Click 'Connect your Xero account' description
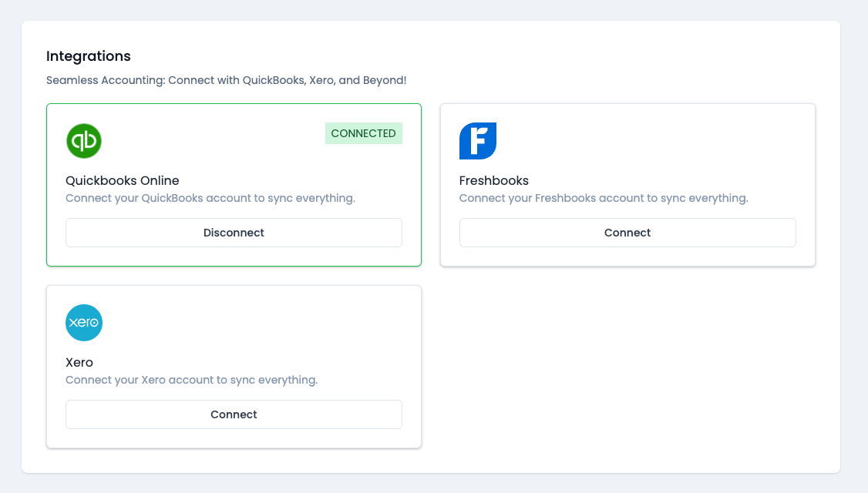Viewport: 868px width, 493px height. pos(191,380)
